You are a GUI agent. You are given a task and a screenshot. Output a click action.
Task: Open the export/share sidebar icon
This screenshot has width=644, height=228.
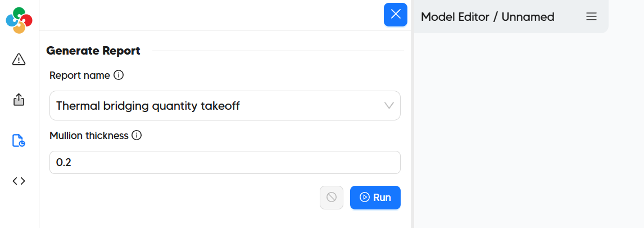19,100
